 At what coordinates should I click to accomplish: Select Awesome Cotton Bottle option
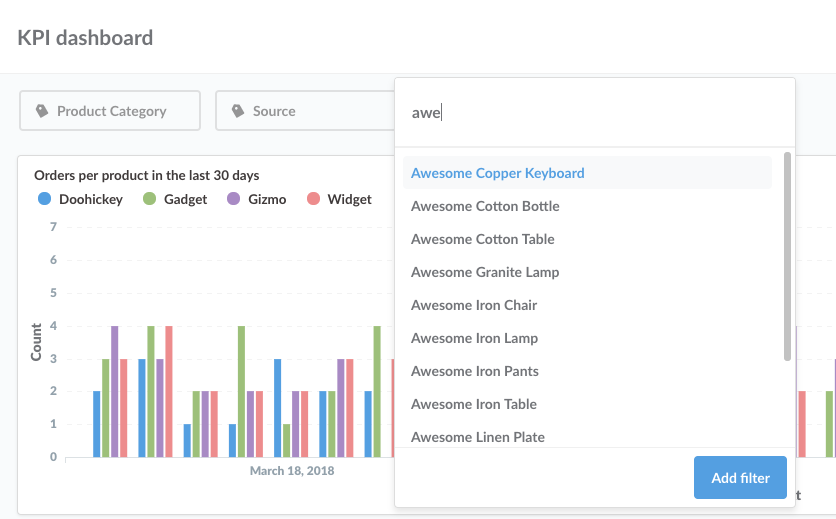click(485, 206)
